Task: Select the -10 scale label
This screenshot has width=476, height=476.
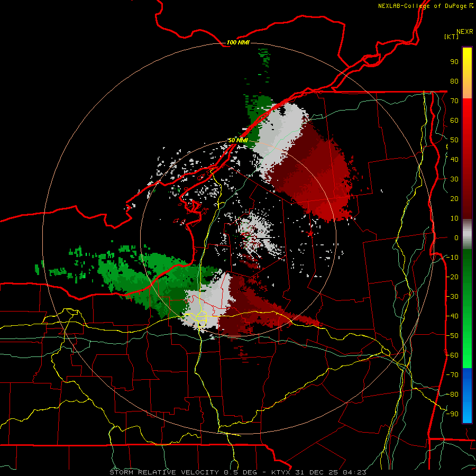Action: (x=452, y=258)
